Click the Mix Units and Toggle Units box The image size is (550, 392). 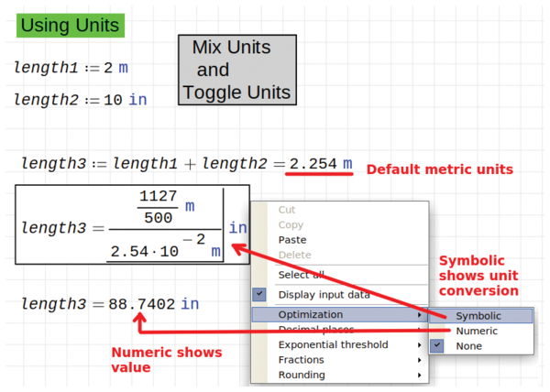pos(236,70)
